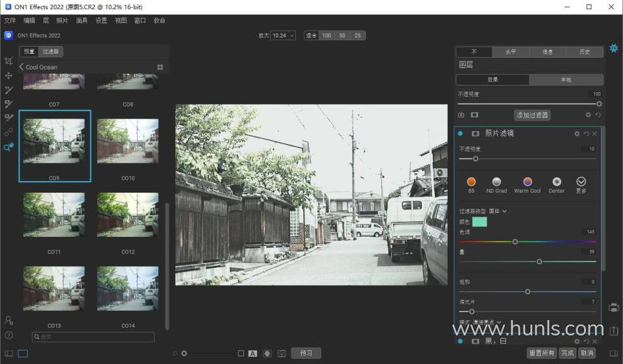Viewport: 623px width, 364px height.
Task: Click 添加过滤器 button
Action: pyautogui.click(x=532, y=115)
